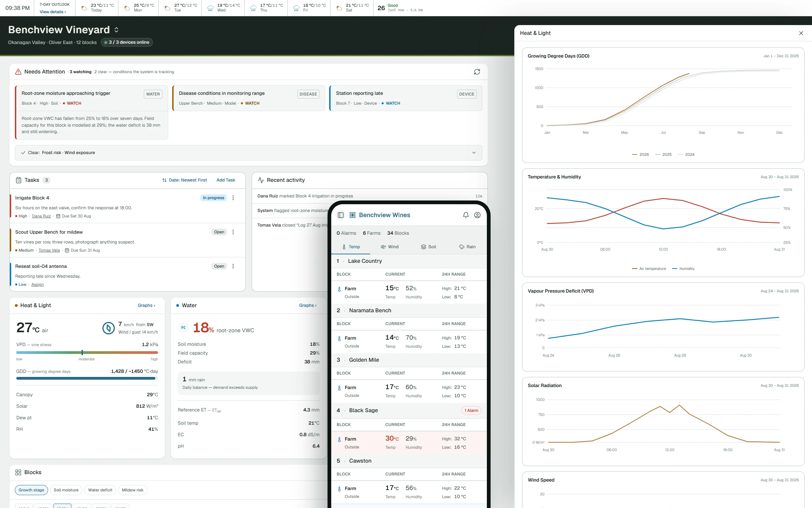Select Today's forecast weather icon
The image size is (812, 508).
click(84, 8)
